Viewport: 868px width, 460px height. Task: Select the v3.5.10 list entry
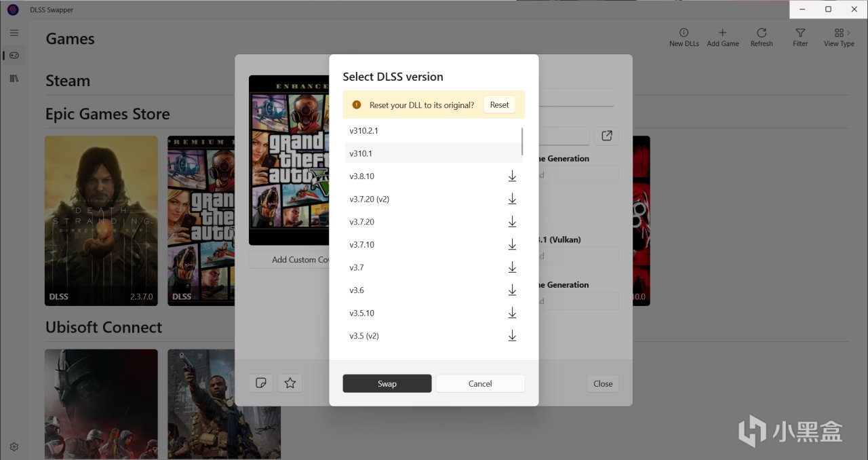[433, 313]
